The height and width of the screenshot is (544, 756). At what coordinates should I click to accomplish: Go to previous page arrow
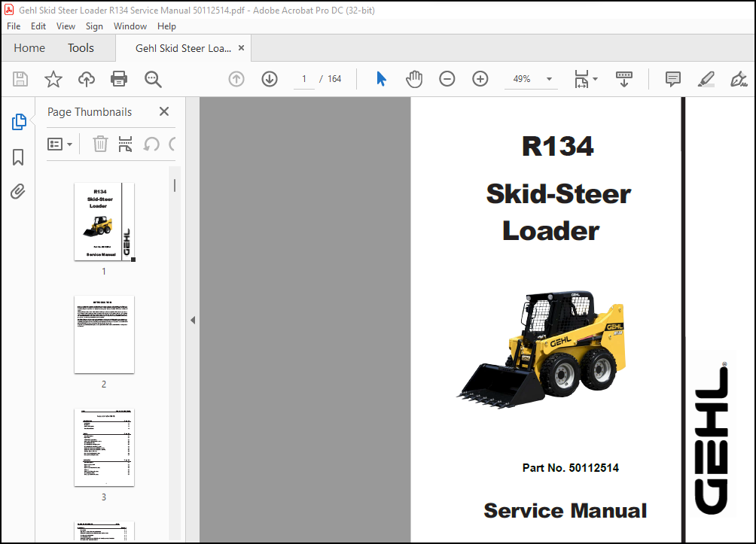pos(236,79)
